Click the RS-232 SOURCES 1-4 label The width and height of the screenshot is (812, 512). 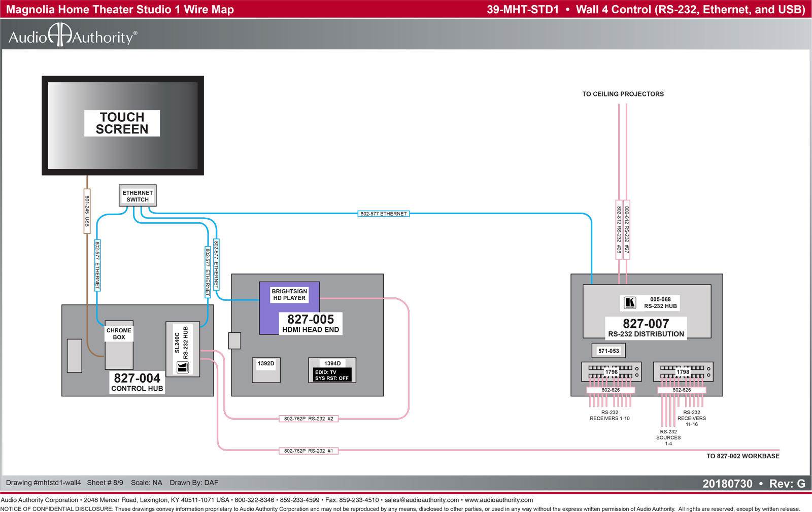pyautogui.click(x=668, y=438)
